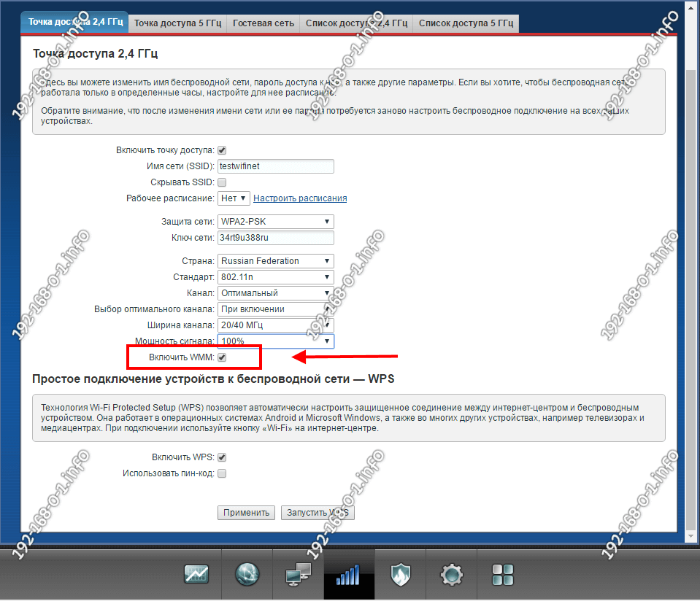Switch to Точка доступа 5 ГГц tab

(x=177, y=23)
